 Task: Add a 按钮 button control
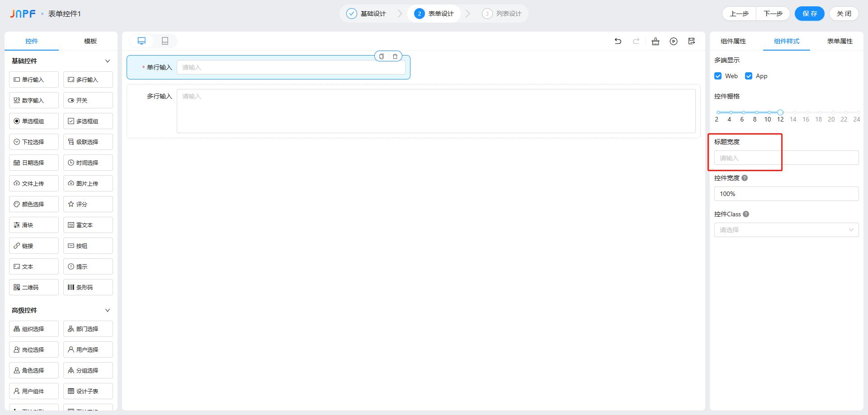coord(88,246)
